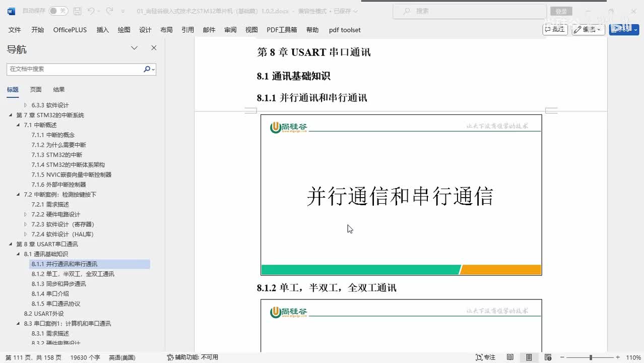The width and height of the screenshot is (644, 363).
Task: Click the 并行通信和串行通信 slide image
Action: tap(401, 195)
